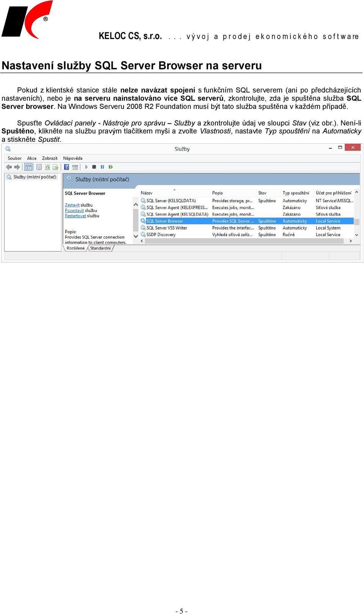Click the Služby window title bar icon
Viewport: 364px width, 614px height.
point(8,149)
